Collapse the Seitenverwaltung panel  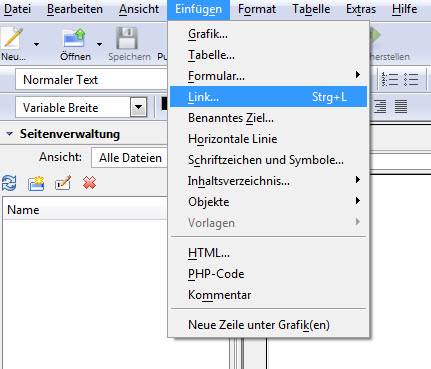9,134
